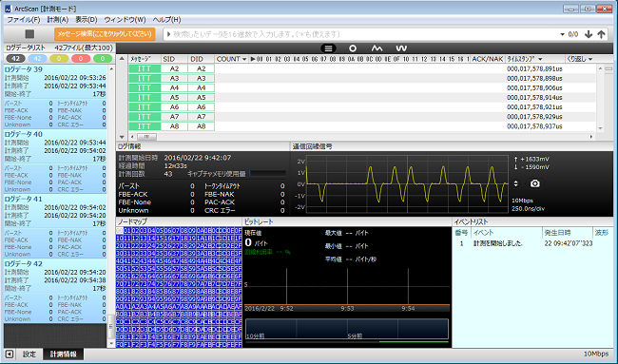This screenshot has height=364, width=618.
Task: Click the メッセージ column header
Action: pos(145,59)
